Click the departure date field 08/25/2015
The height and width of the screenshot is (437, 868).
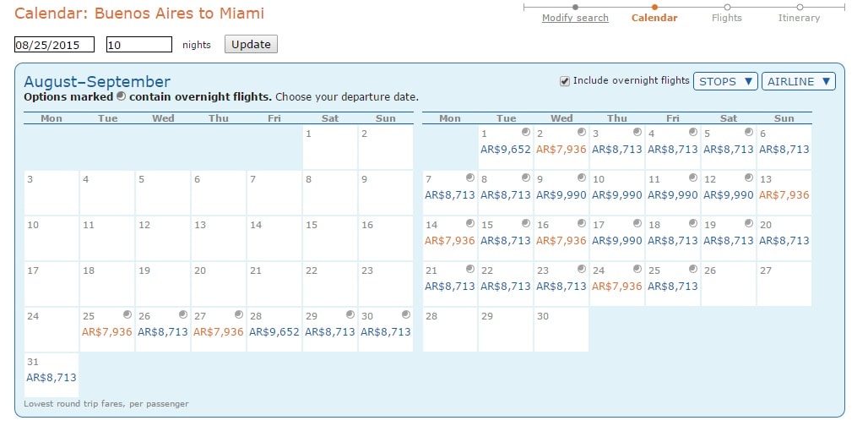click(x=54, y=45)
